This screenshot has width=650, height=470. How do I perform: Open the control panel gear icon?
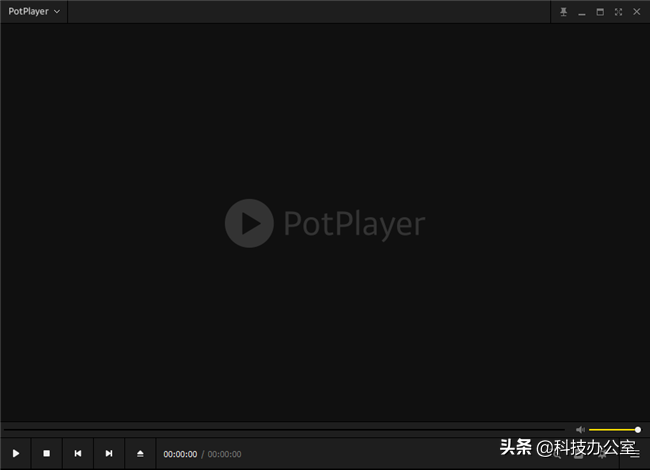point(602,454)
